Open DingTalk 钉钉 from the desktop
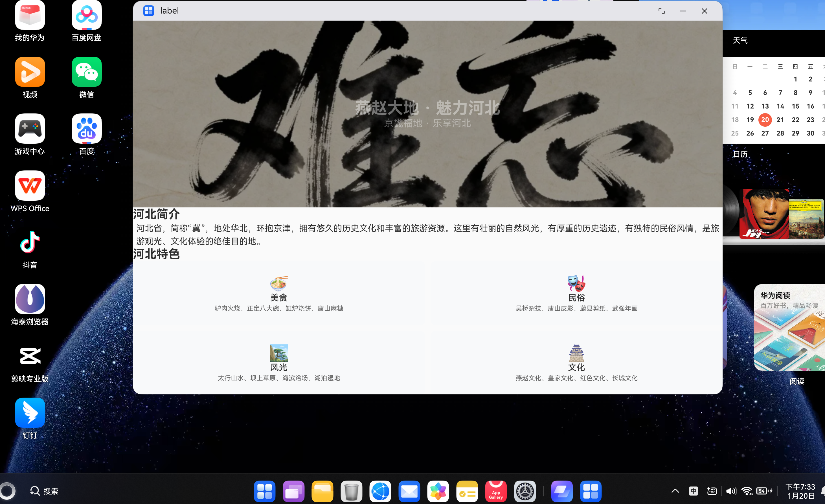The width and height of the screenshot is (825, 504). coord(29,412)
